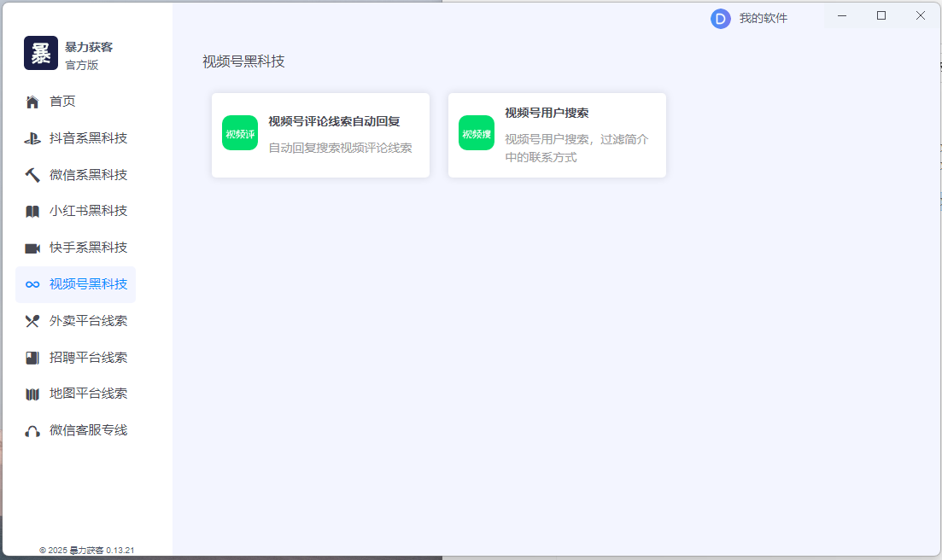Launch the 视频号用户搜索 card title

click(547, 113)
